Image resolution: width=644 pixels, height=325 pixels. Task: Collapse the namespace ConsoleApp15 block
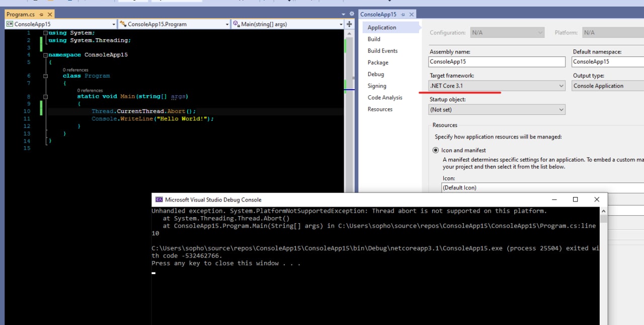(x=45, y=55)
